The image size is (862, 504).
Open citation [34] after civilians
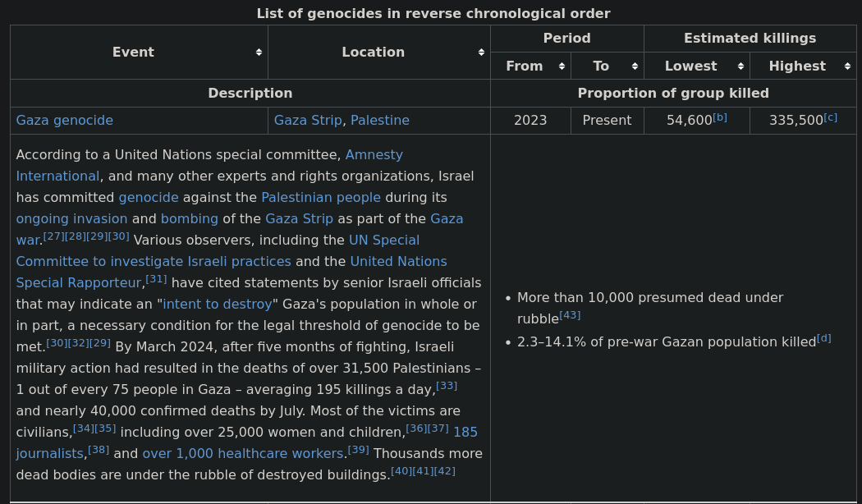(x=84, y=428)
